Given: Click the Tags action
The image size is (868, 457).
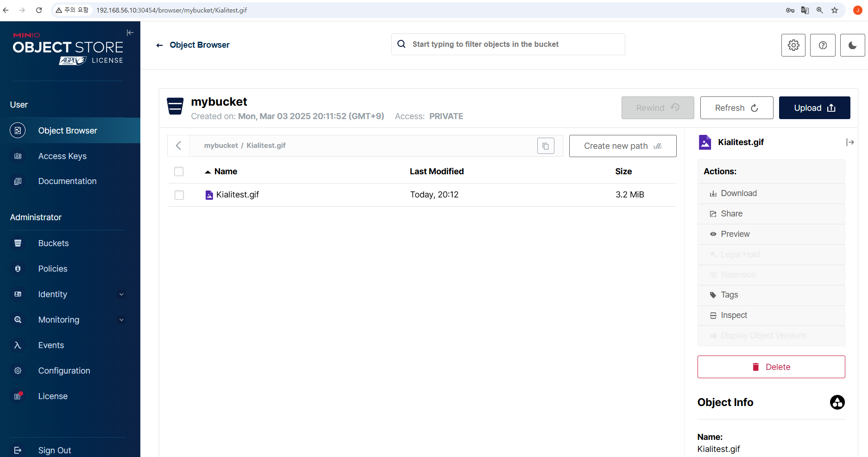Looking at the screenshot, I should 771,295.
